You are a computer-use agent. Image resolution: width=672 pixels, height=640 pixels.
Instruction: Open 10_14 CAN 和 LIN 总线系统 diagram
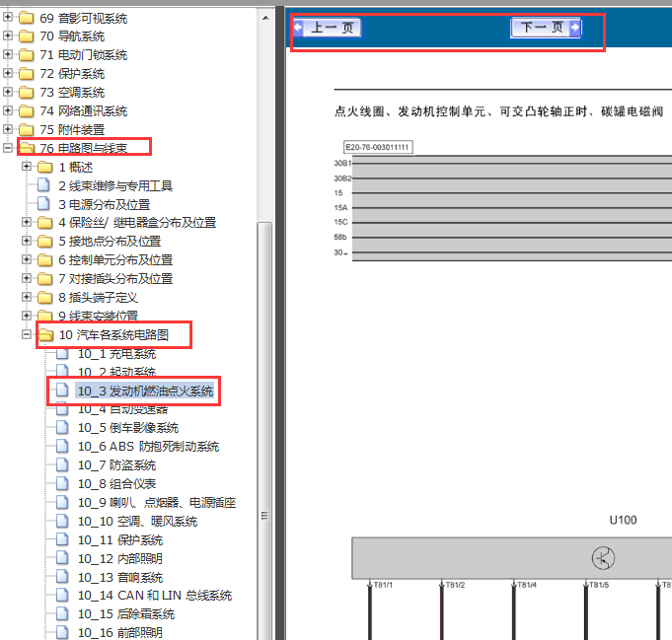coord(155,596)
